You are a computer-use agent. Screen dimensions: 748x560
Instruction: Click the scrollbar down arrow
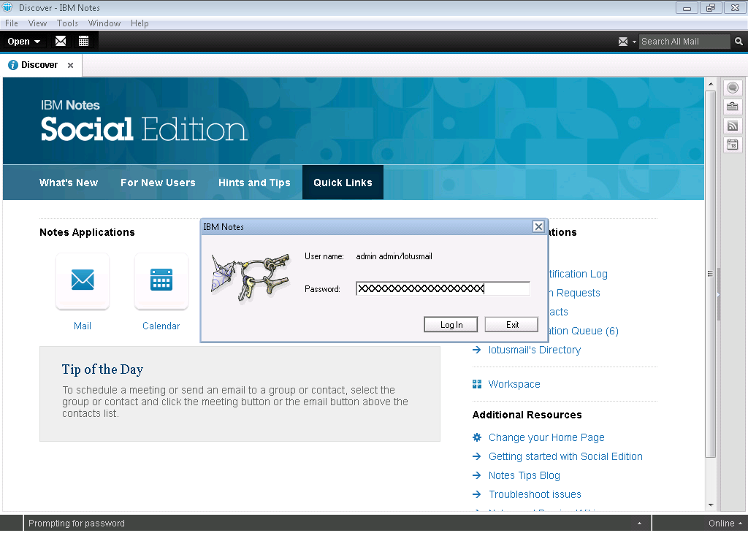coord(711,505)
